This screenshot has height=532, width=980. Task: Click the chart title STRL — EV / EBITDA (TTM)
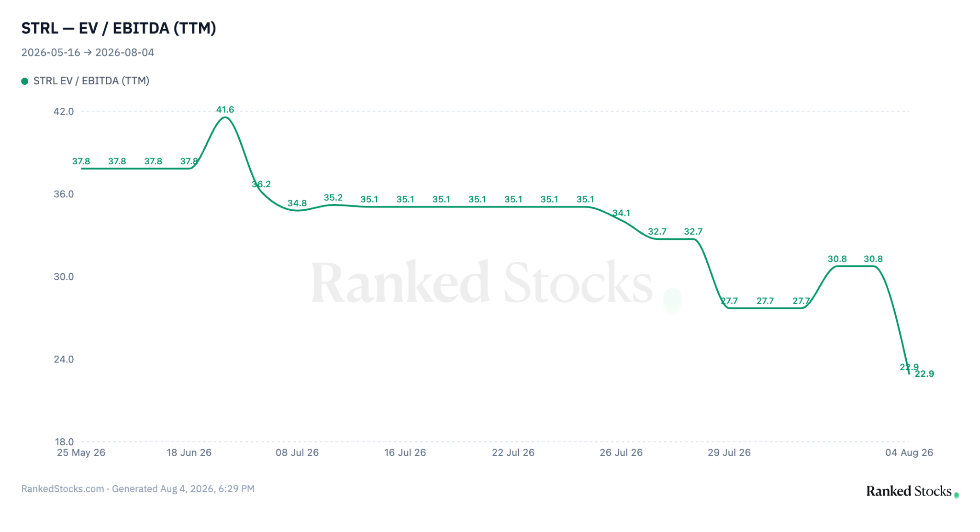point(119,28)
